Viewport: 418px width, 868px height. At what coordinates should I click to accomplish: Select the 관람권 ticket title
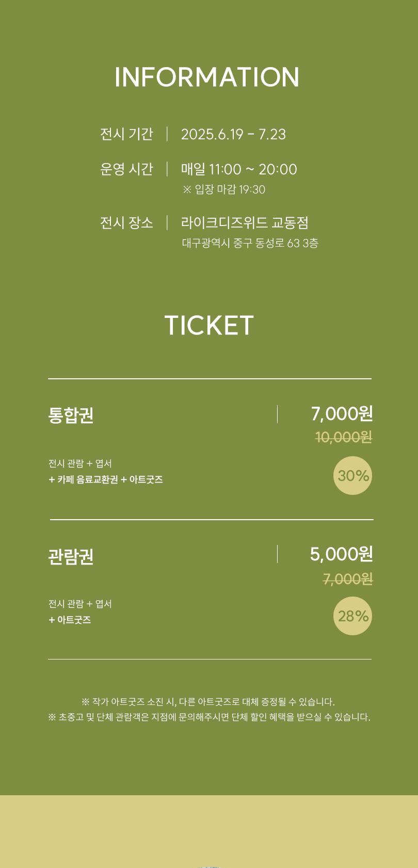click(71, 557)
